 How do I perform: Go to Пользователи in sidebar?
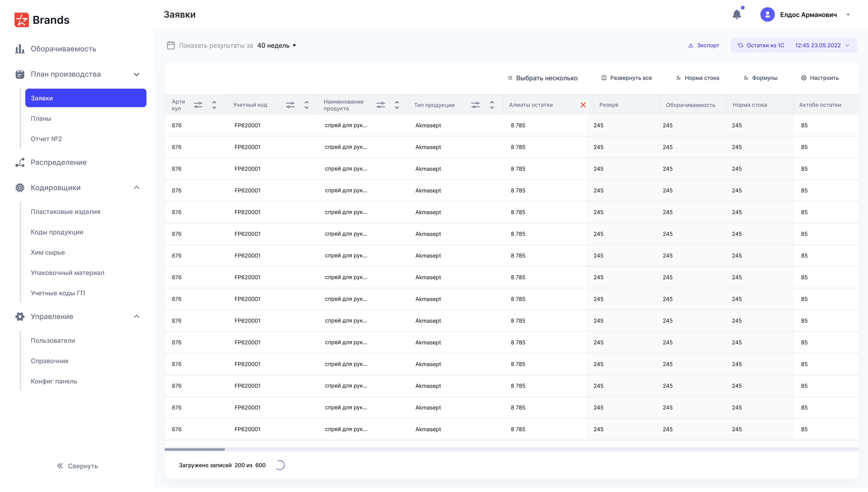click(53, 341)
